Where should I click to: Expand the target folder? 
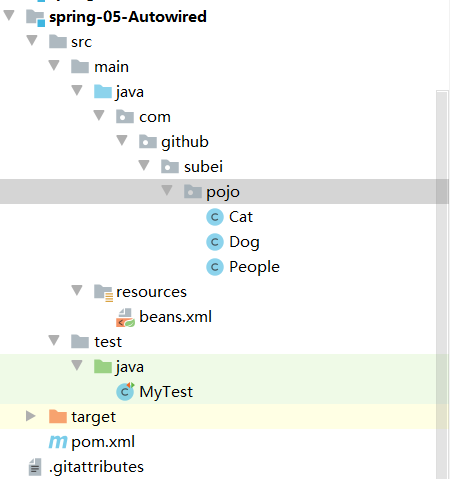31,416
